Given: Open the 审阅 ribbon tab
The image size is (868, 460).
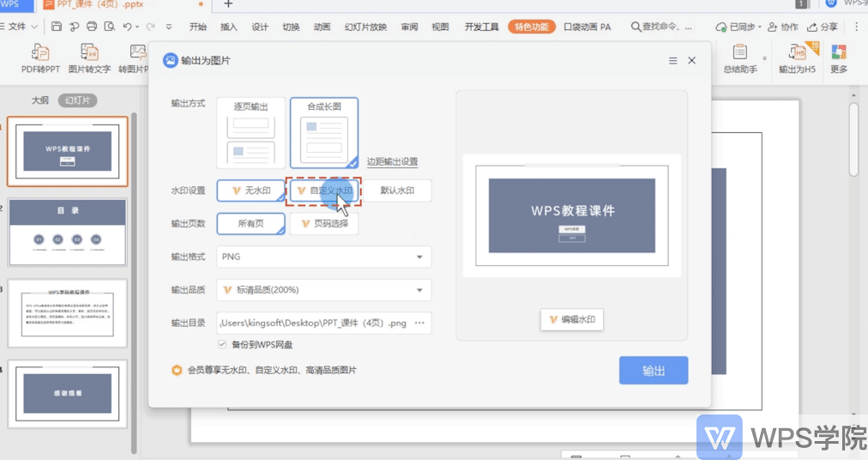Looking at the screenshot, I should 409,27.
